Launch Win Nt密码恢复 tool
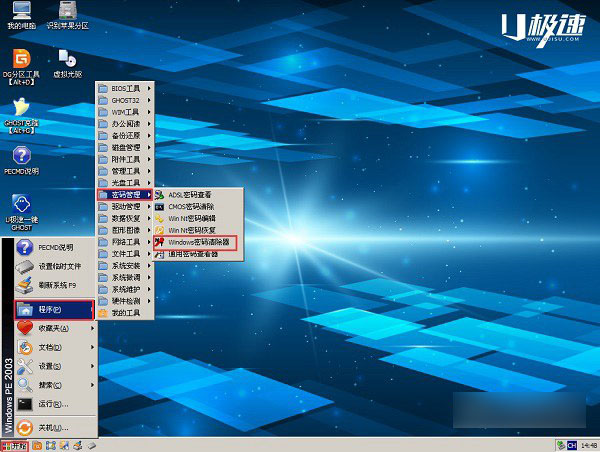Viewport: 600px width, 452px height. (198, 230)
